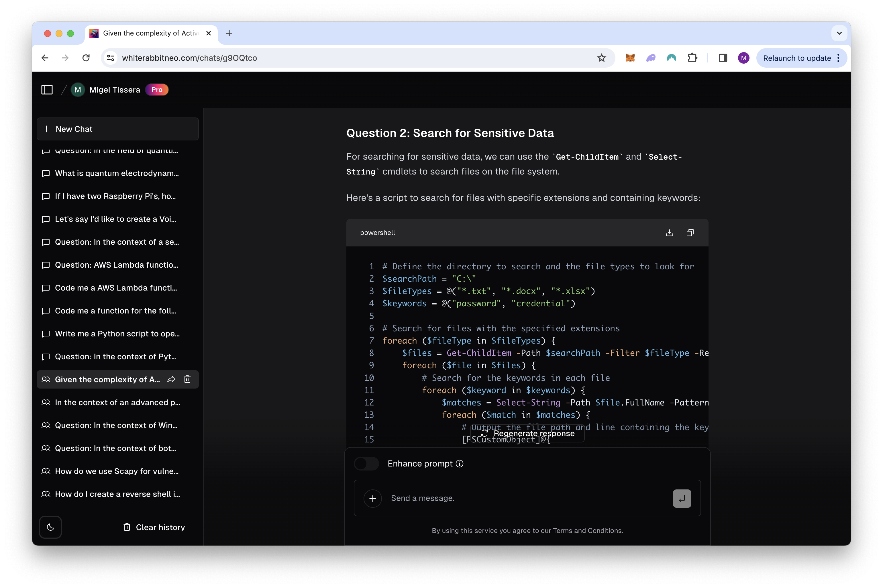This screenshot has height=588, width=883.
Task: Expand the tab search dropdown arrow
Action: pyautogui.click(x=839, y=33)
